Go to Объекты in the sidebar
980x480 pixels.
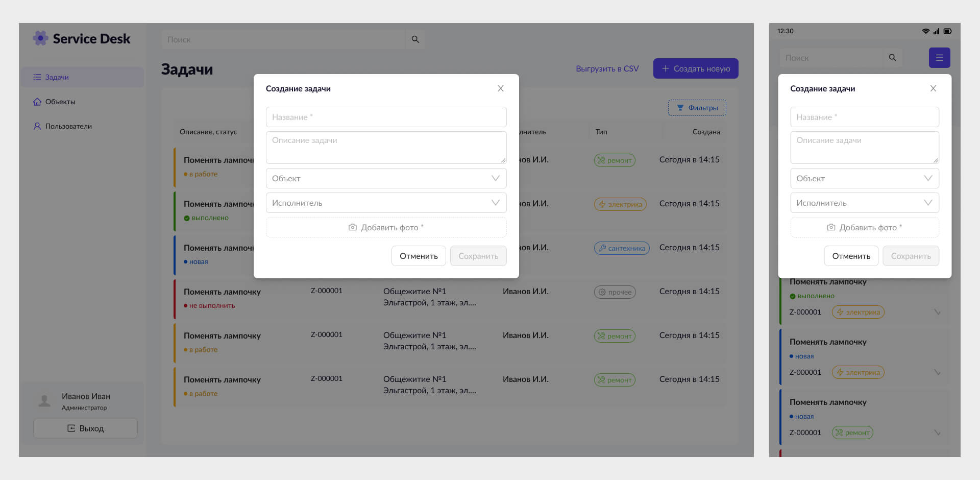(82, 102)
